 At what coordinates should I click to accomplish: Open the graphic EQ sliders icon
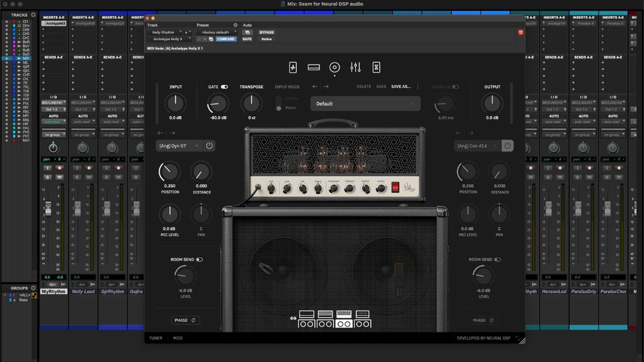tap(355, 67)
